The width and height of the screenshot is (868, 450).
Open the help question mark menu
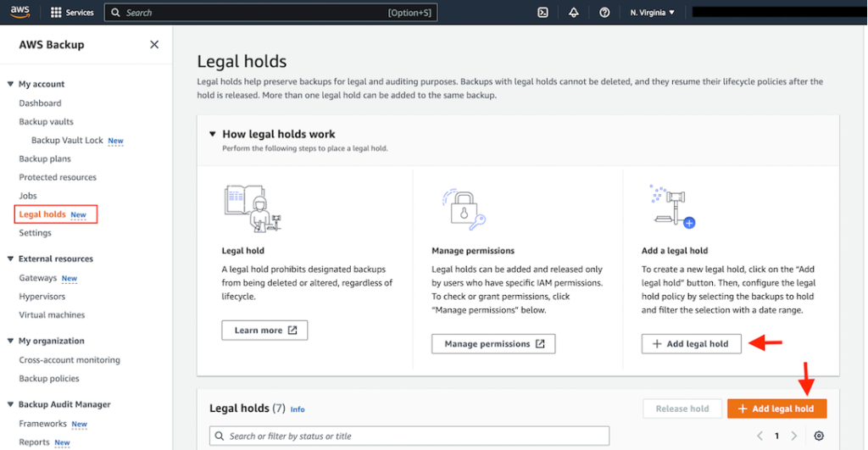pyautogui.click(x=604, y=12)
